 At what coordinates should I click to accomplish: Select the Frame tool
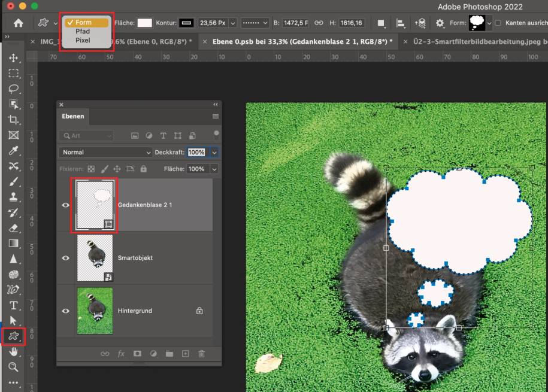13,135
